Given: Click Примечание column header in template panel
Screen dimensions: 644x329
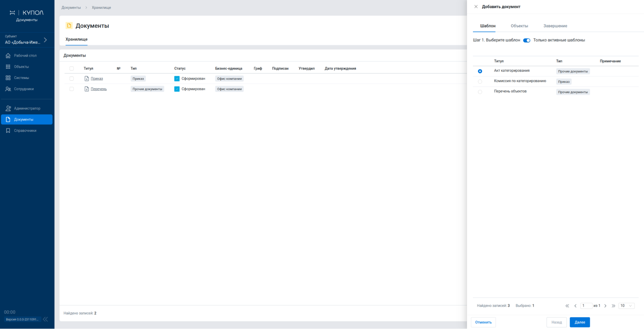Looking at the screenshot, I should pyautogui.click(x=610, y=61).
